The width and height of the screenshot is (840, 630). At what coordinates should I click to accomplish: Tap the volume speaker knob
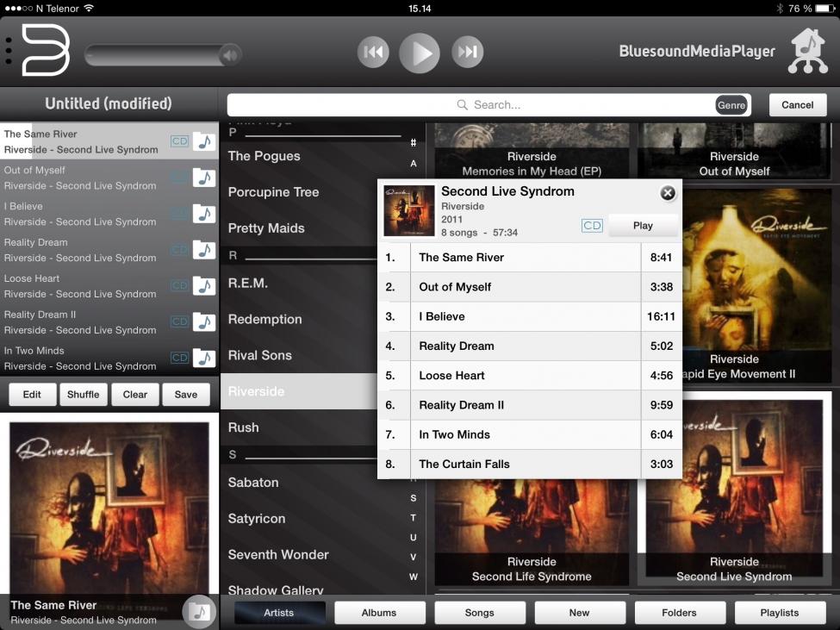[x=230, y=54]
